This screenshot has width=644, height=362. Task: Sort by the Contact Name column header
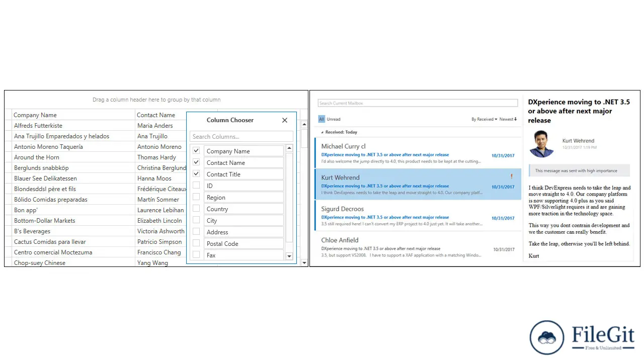160,115
